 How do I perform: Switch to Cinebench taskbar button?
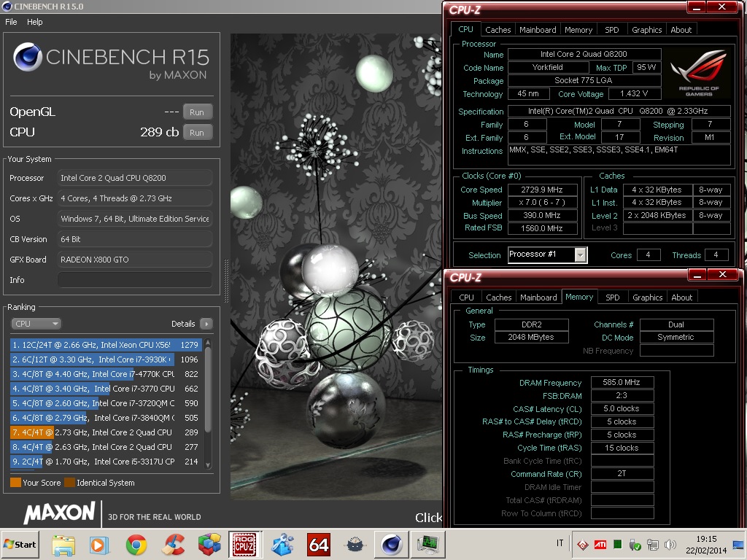[392, 544]
